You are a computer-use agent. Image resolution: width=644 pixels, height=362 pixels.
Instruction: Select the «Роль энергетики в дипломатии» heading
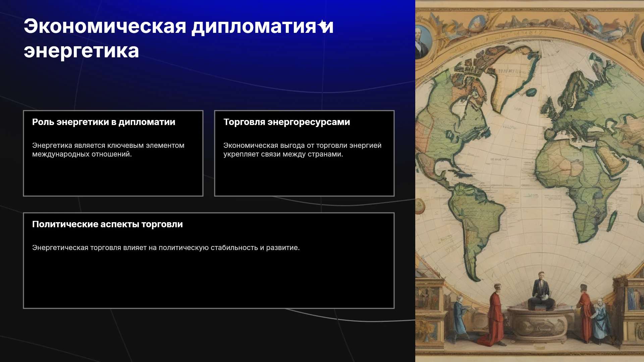pyautogui.click(x=104, y=122)
